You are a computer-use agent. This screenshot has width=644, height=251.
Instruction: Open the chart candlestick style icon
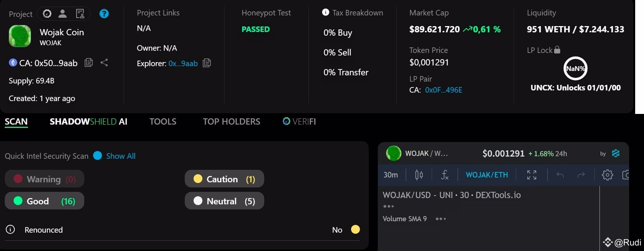(419, 175)
